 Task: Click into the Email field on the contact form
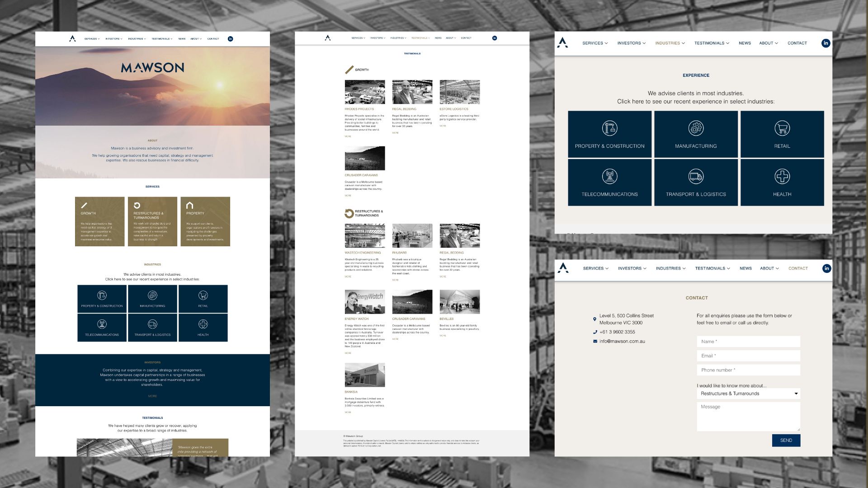point(748,356)
